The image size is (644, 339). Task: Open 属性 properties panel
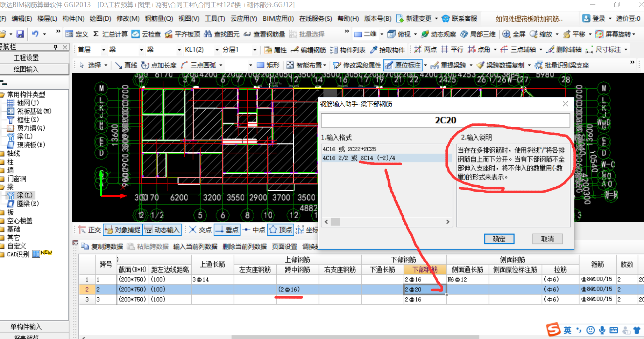276,50
